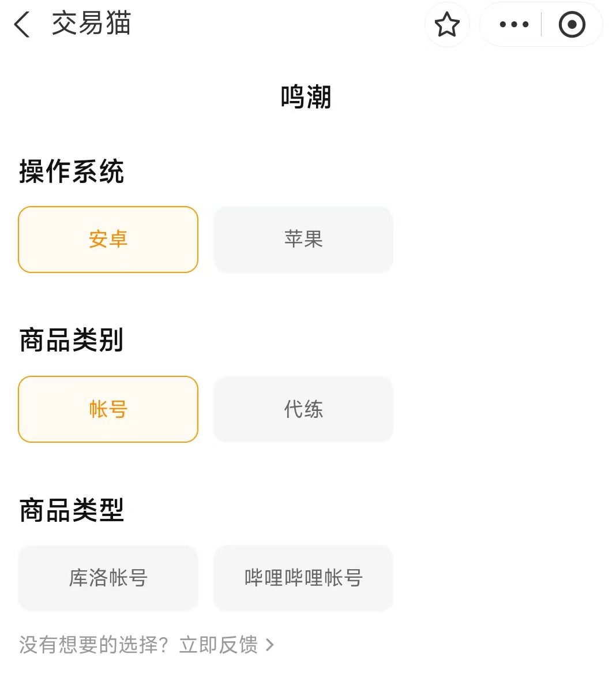
Task: Close mini program via the circle-dot icon
Action: tap(572, 25)
